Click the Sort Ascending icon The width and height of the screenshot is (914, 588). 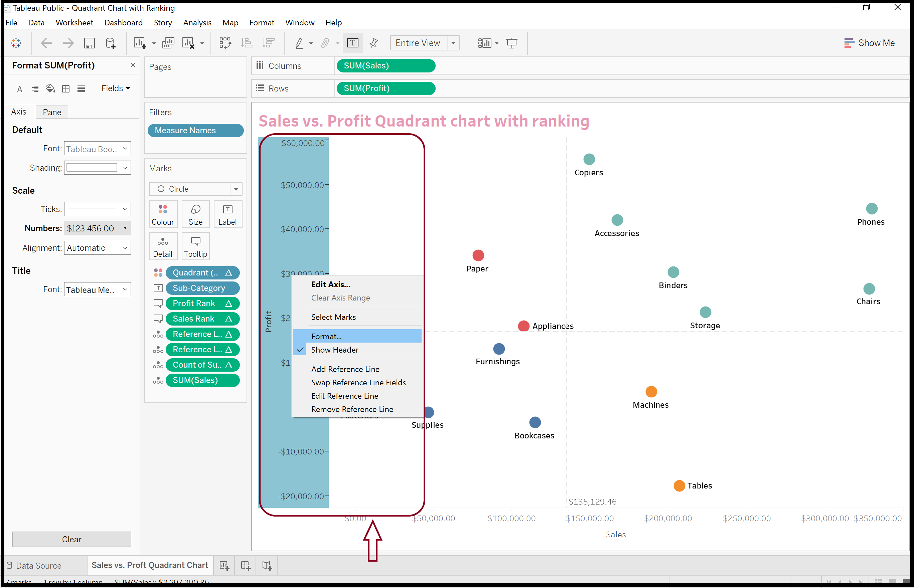pyautogui.click(x=247, y=43)
